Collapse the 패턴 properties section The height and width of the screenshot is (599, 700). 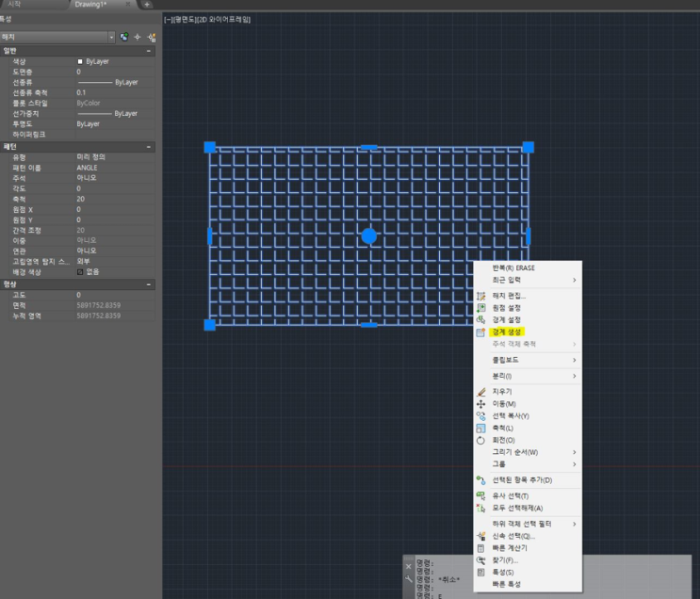pos(149,147)
